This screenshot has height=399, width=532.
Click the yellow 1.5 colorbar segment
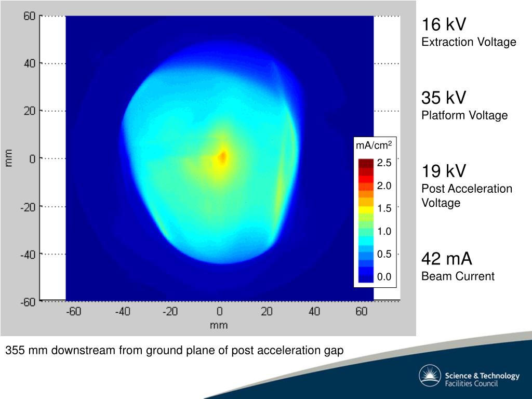366,210
